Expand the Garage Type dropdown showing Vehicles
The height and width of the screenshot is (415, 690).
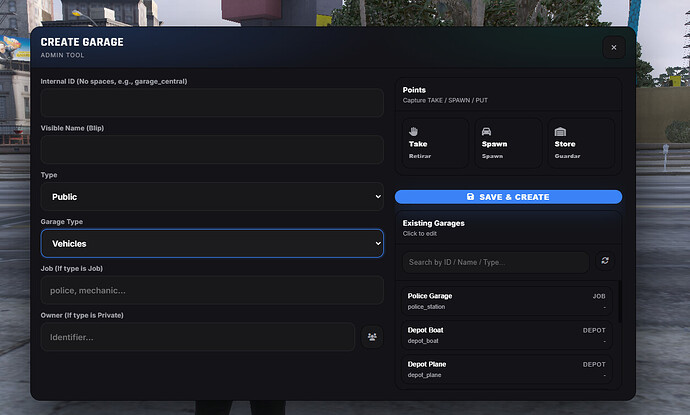211,243
